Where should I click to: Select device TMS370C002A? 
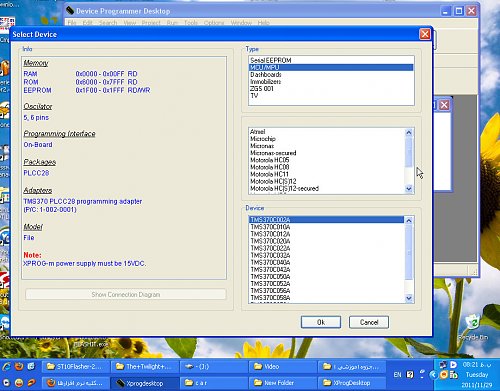click(326, 220)
